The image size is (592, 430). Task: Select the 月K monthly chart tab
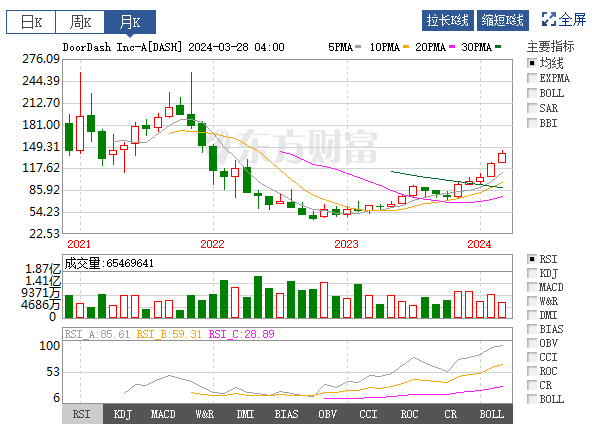(x=130, y=22)
